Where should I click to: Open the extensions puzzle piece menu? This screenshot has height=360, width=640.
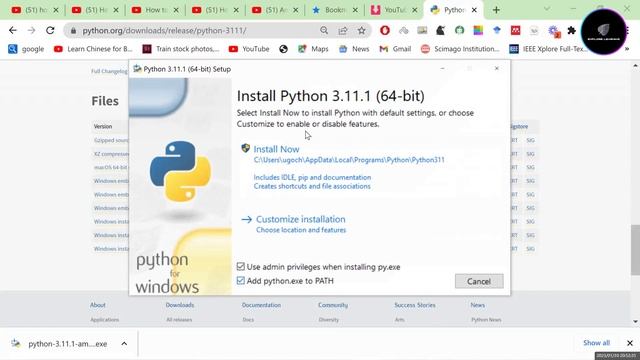[571, 31]
